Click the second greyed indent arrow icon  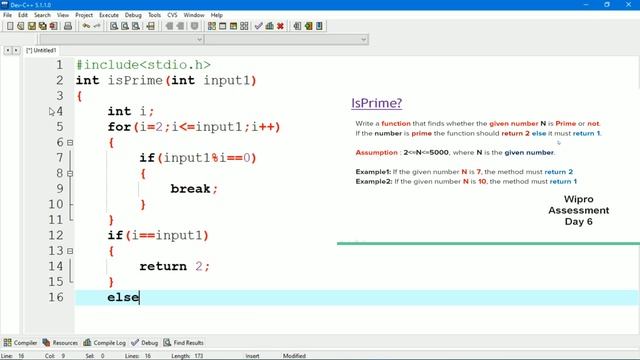(180, 26)
